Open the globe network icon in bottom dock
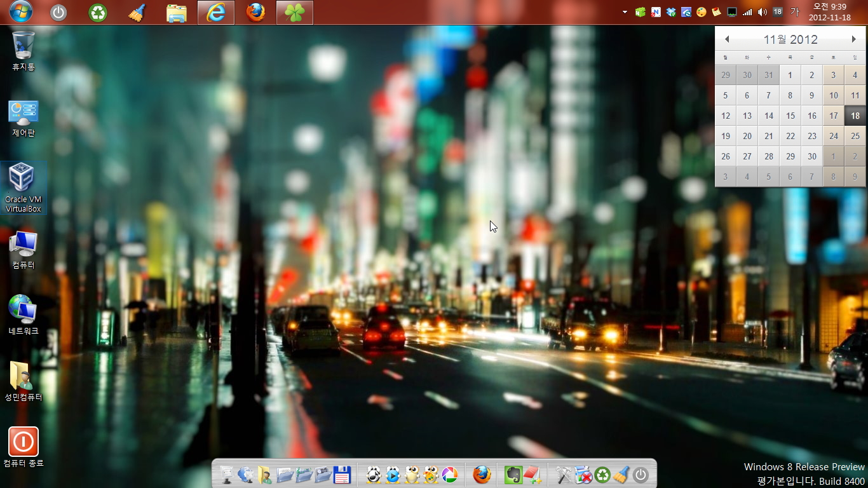 tap(246, 475)
